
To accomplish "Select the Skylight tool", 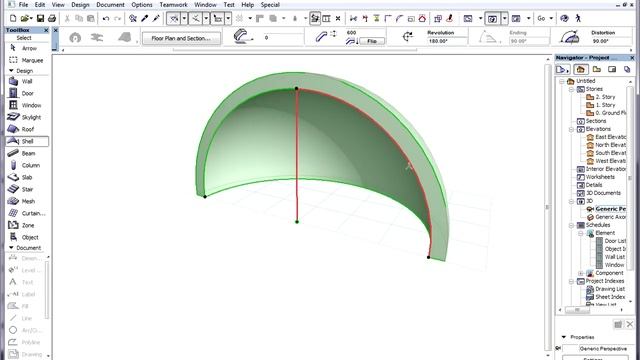I will point(27,117).
